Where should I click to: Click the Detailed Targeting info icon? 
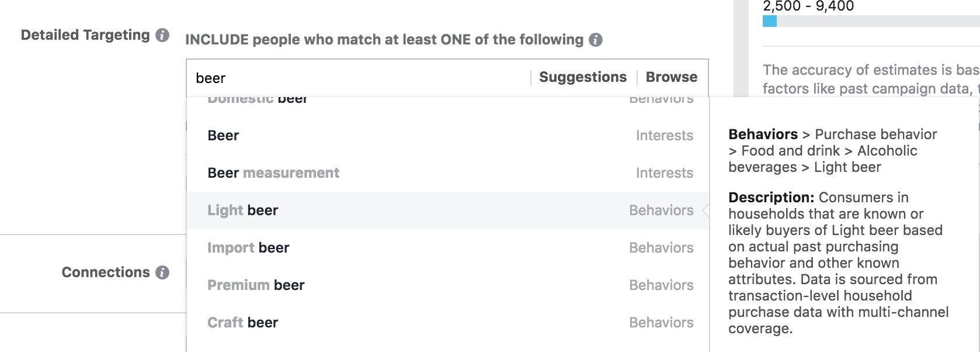click(x=162, y=35)
